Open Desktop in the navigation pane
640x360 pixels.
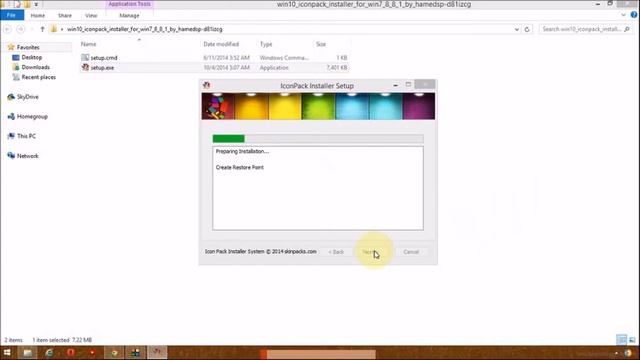coord(31,58)
